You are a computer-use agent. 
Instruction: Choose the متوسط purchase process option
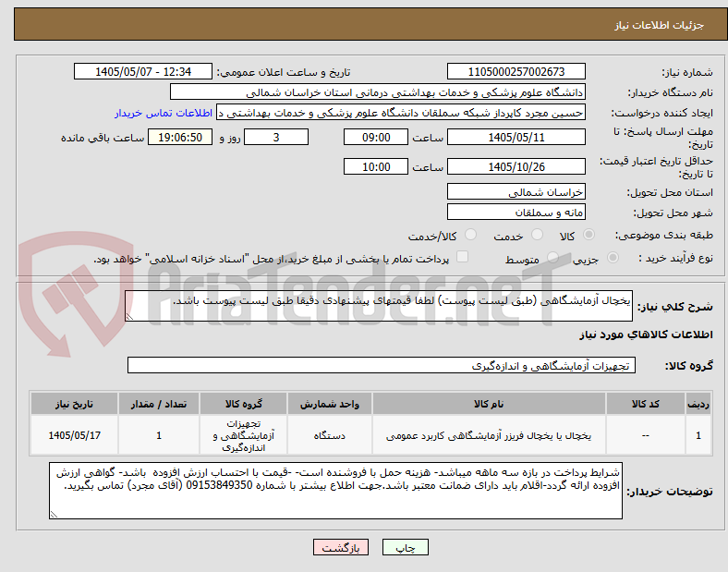552,258
